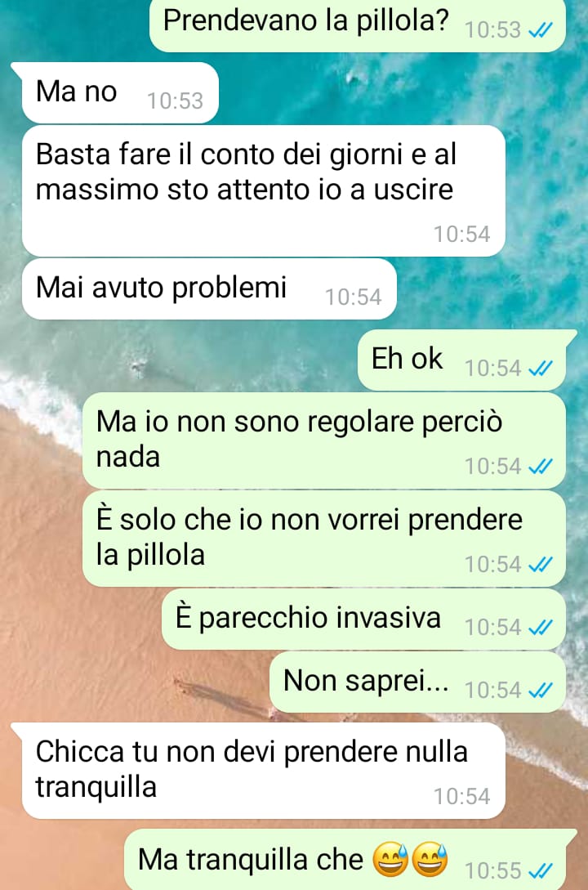The width and height of the screenshot is (588, 890).
Task: Tap the 'Eh ok' sent message
Action: pyautogui.click(x=461, y=360)
